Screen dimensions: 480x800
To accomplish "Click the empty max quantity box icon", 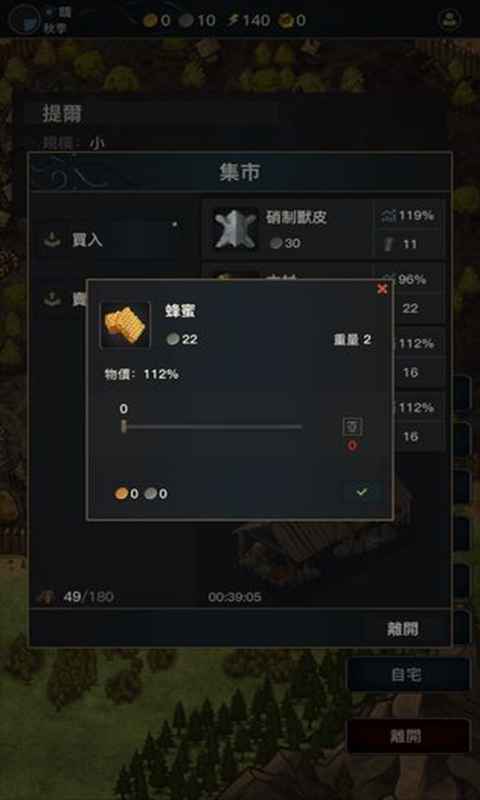I will tap(352, 426).
